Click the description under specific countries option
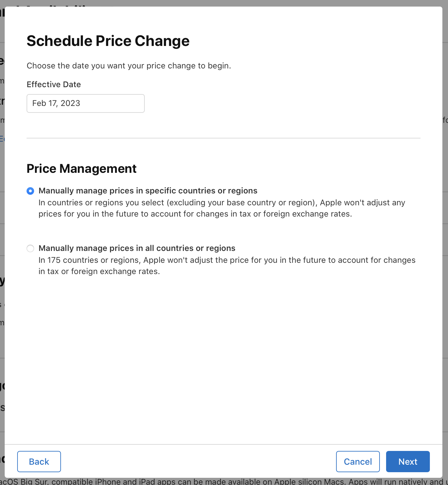The height and width of the screenshot is (485, 448). point(221,208)
